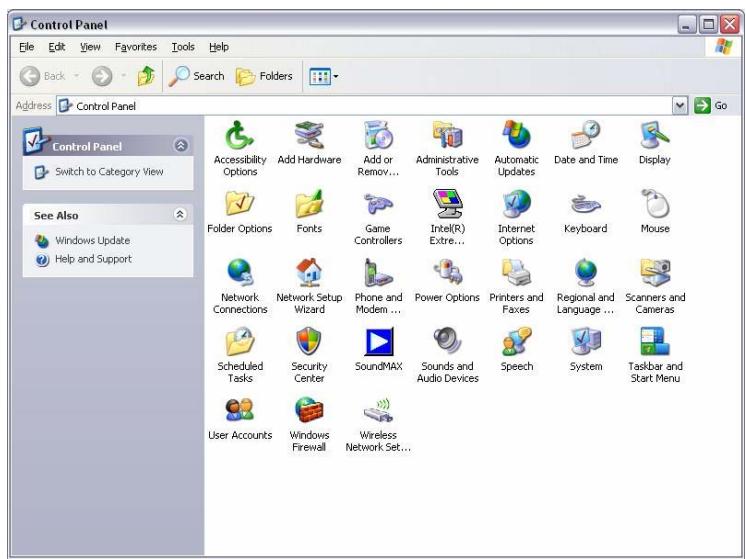Open the Favorites menu
The height and width of the screenshot is (559, 746).
[136, 47]
